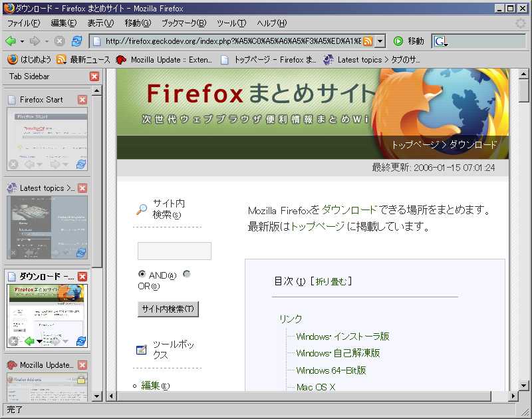Screen dimensions: 532x419
Task: Close the Tab Sidebar panel
Action: click(94, 76)
